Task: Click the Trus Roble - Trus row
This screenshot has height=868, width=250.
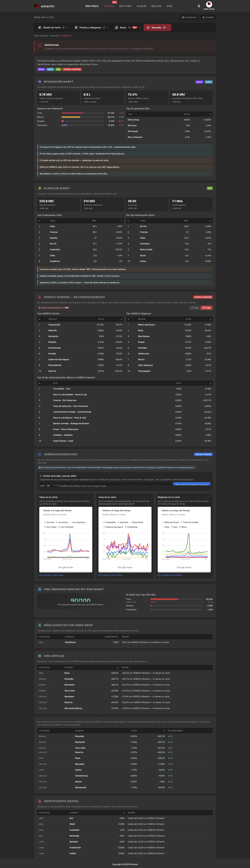Action: pyautogui.click(x=125, y=389)
